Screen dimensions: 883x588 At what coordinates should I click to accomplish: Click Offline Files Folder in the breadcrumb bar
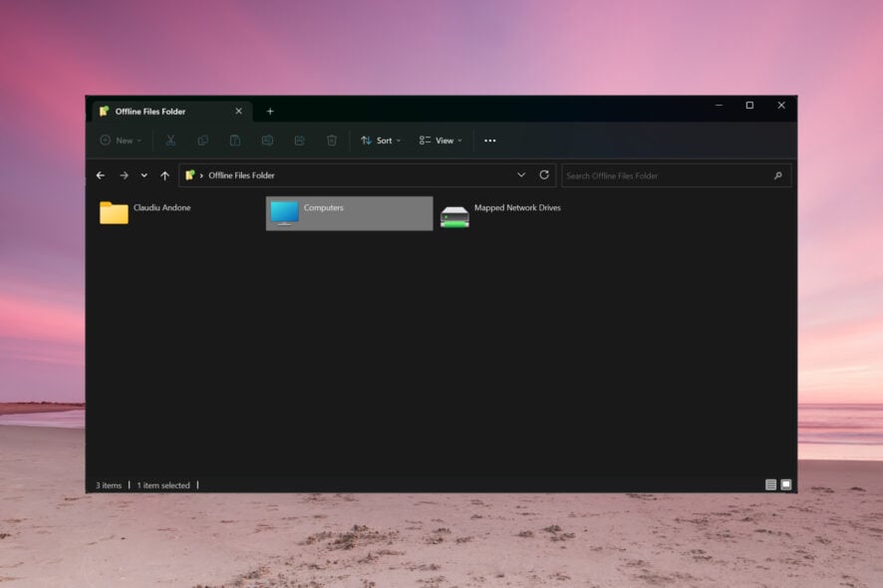(239, 174)
